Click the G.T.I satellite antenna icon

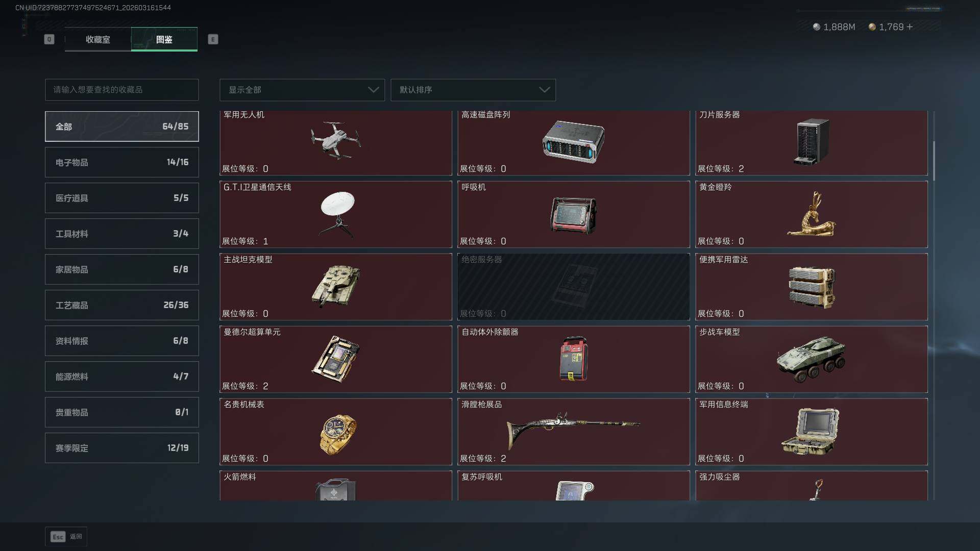pos(337,214)
